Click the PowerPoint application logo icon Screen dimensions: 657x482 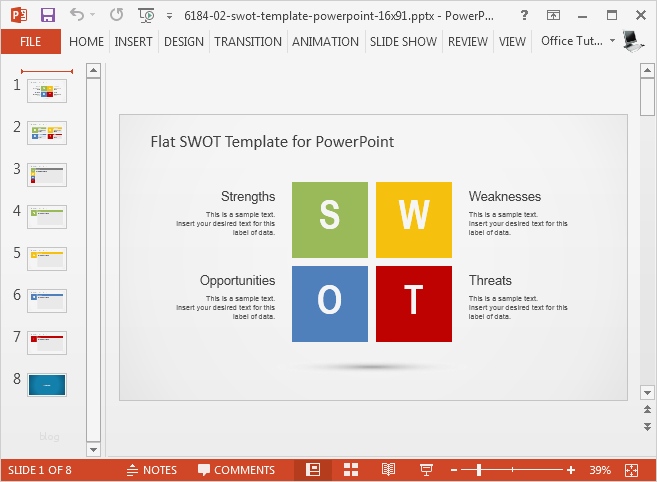tap(18, 16)
